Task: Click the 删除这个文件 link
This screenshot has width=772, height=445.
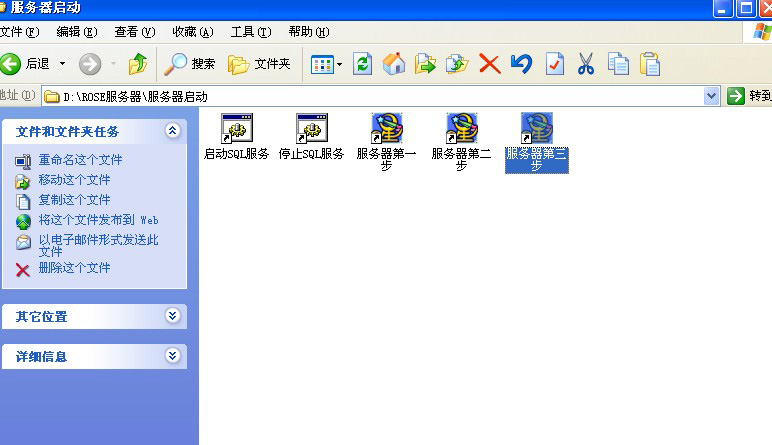Action: pos(74,268)
